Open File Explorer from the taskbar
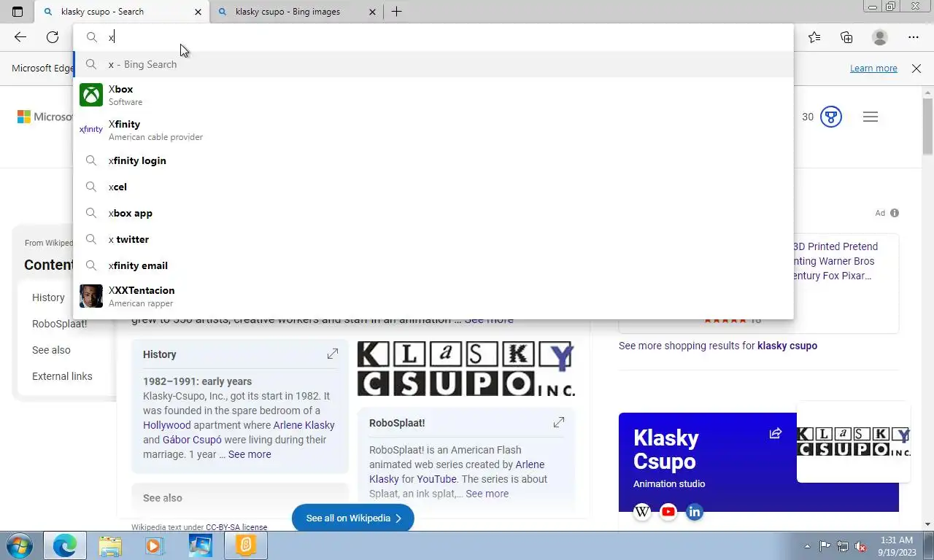The image size is (934, 560). (x=110, y=545)
